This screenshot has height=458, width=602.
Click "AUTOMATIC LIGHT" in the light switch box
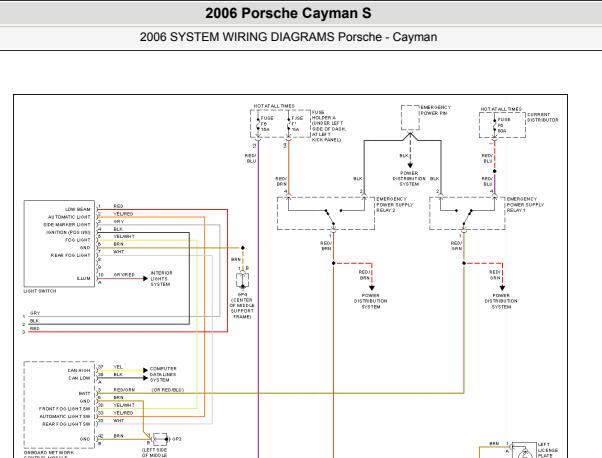[x=69, y=217]
